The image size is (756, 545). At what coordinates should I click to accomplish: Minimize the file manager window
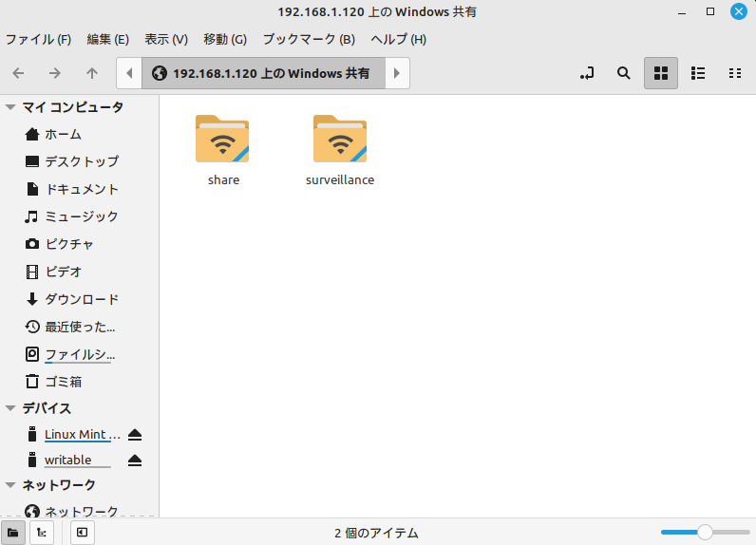coord(682,11)
